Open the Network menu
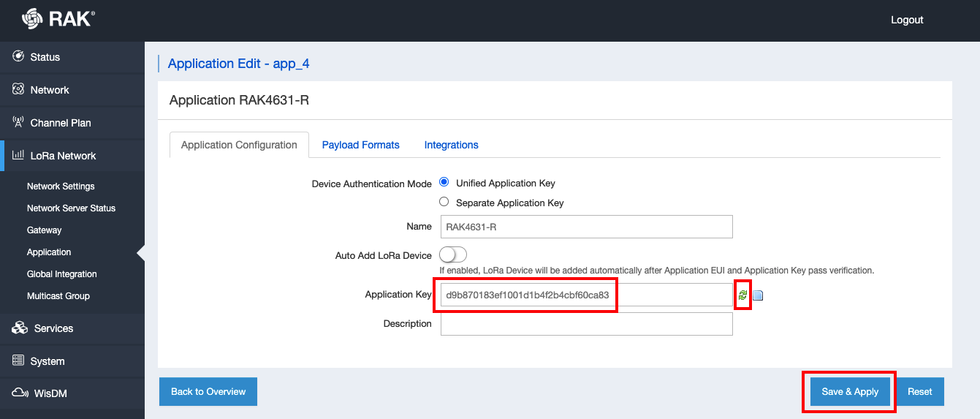The width and height of the screenshot is (980, 419). 72,90
